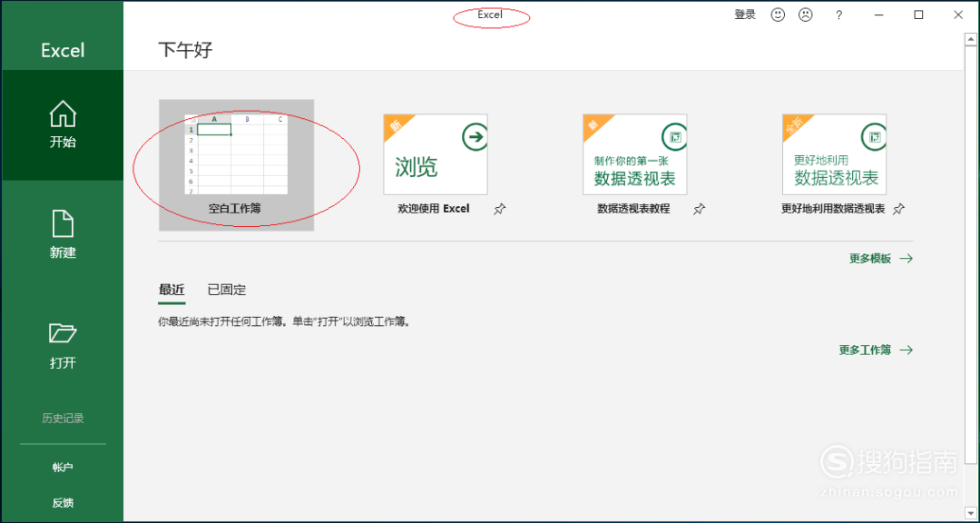Image resolution: width=980 pixels, height=523 pixels.
Task: Click the scroll down arrow
Action: click(x=970, y=512)
